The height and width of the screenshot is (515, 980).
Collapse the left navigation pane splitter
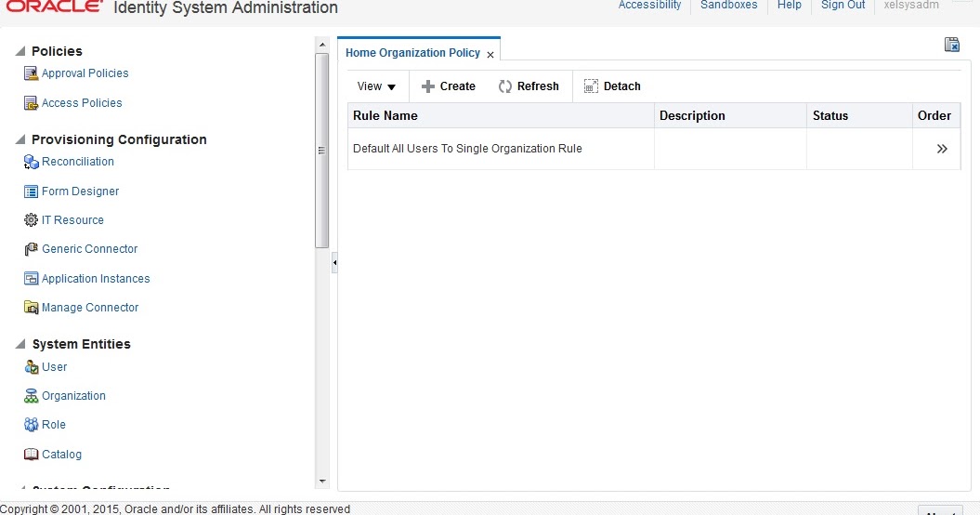tap(334, 263)
